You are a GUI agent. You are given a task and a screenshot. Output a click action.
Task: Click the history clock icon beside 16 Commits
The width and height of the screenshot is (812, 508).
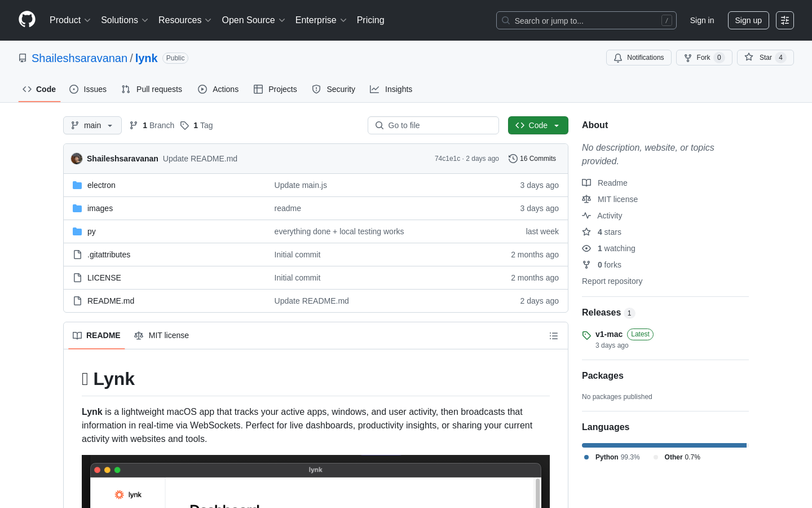[x=513, y=159]
